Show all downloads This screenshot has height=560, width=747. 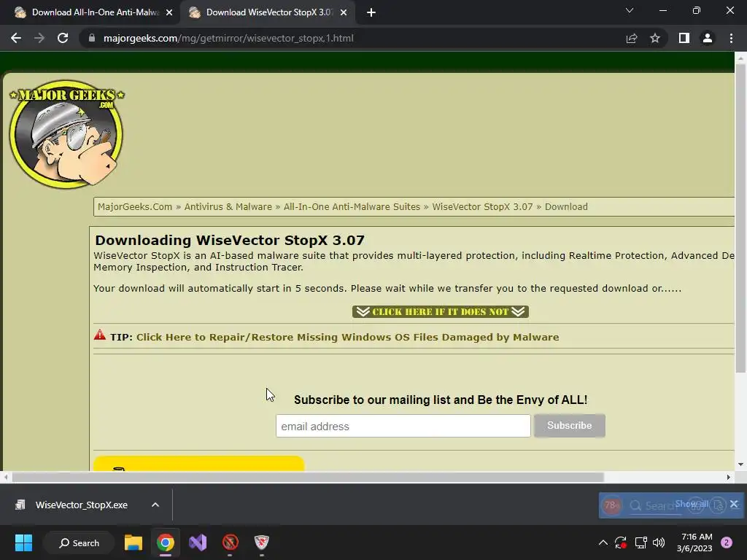click(692, 504)
